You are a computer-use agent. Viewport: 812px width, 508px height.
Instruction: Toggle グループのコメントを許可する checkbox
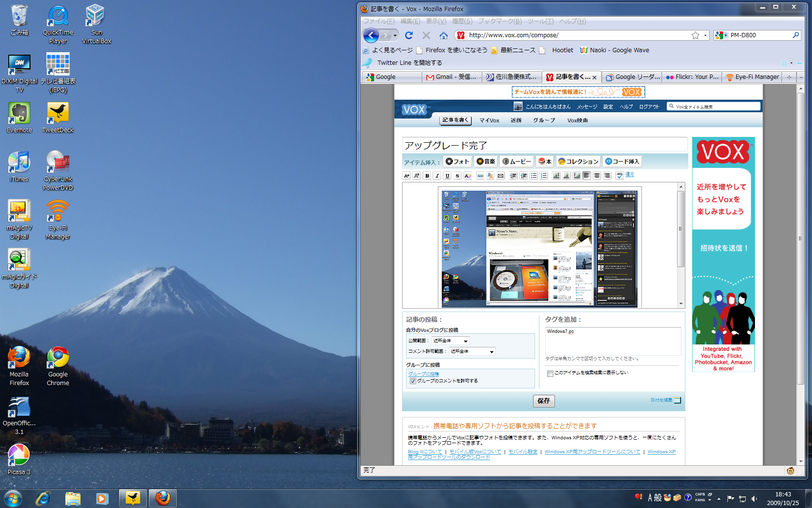click(413, 381)
